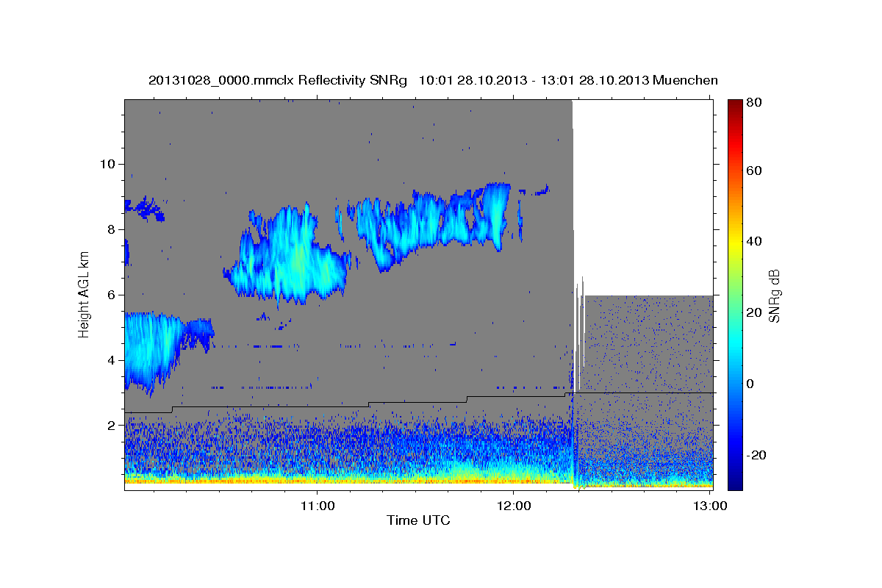882x588 pixels.
Task: Click the 'Time UTC' axis label
Action: (x=418, y=520)
